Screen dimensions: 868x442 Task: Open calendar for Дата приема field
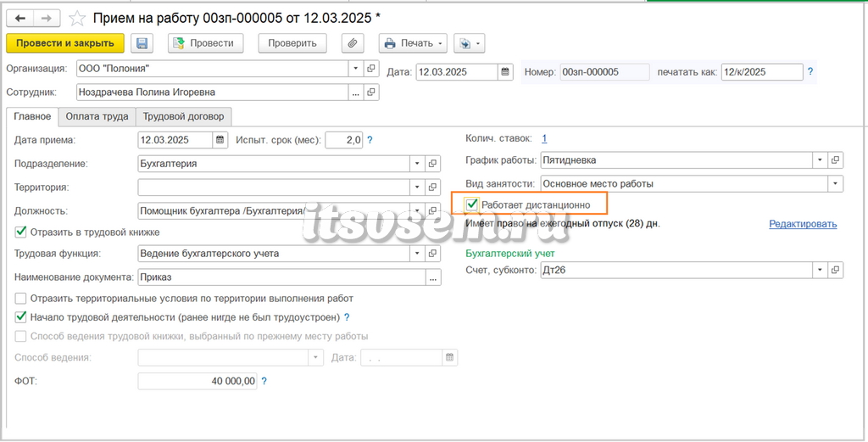pyautogui.click(x=220, y=140)
